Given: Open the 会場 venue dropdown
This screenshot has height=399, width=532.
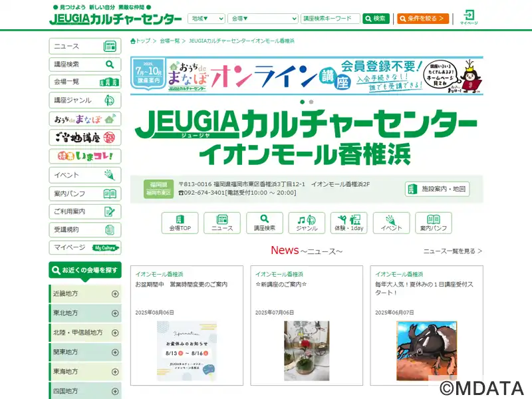Looking at the screenshot, I should click(263, 19).
